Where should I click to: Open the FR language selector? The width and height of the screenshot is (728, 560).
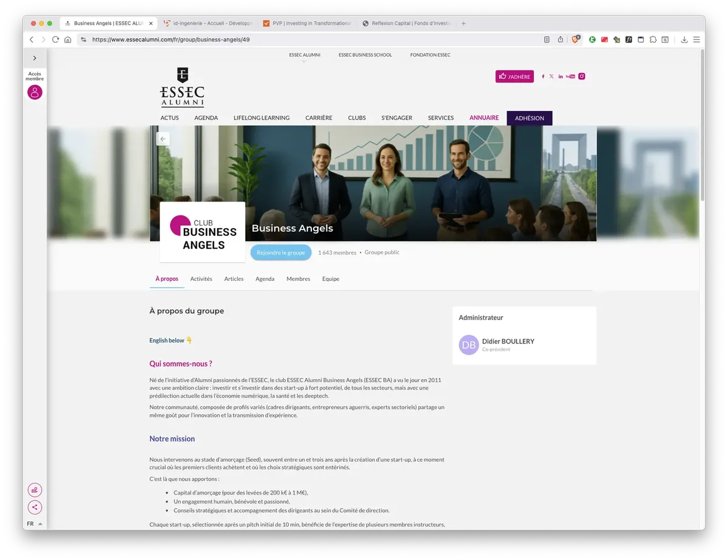[x=35, y=524]
